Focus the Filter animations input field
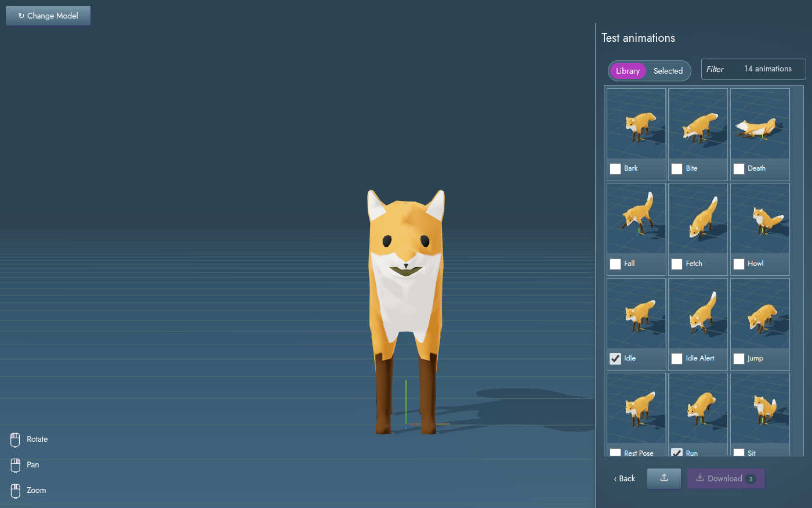 [x=753, y=69]
